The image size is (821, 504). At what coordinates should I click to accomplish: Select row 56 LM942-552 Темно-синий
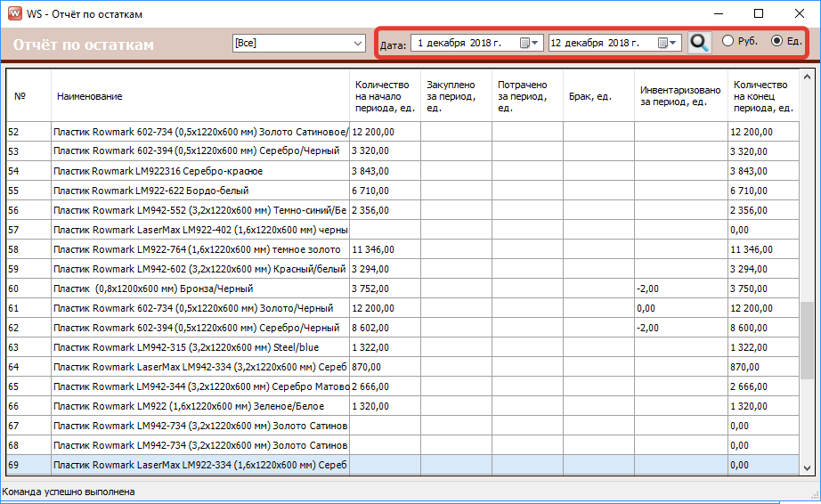(x=403, y=210)
